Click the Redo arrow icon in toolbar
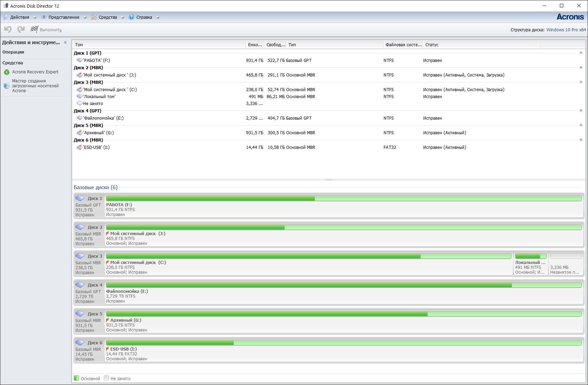This screenshot has height=385, width=588. [21, 30]
